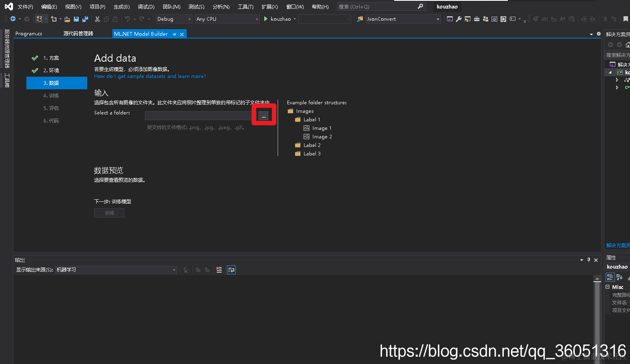Image resolution: width=630 pixels, height=364 pixels.
Task: Select alphabetical sort in Properties panel
Action: 619,277
